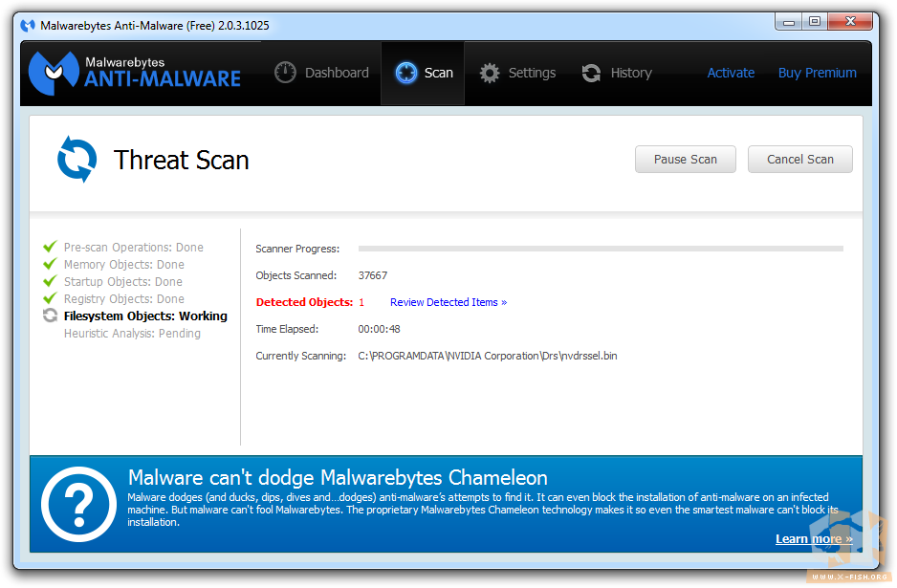Minimize the Malwarebytes window
897x588 pixels.
tap(789, 22)
